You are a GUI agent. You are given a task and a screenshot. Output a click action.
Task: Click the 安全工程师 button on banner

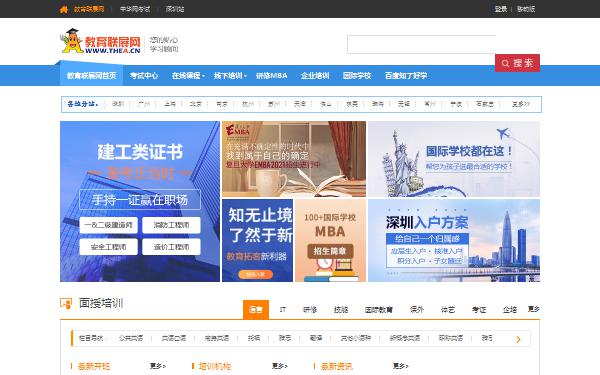click(109, 247)
